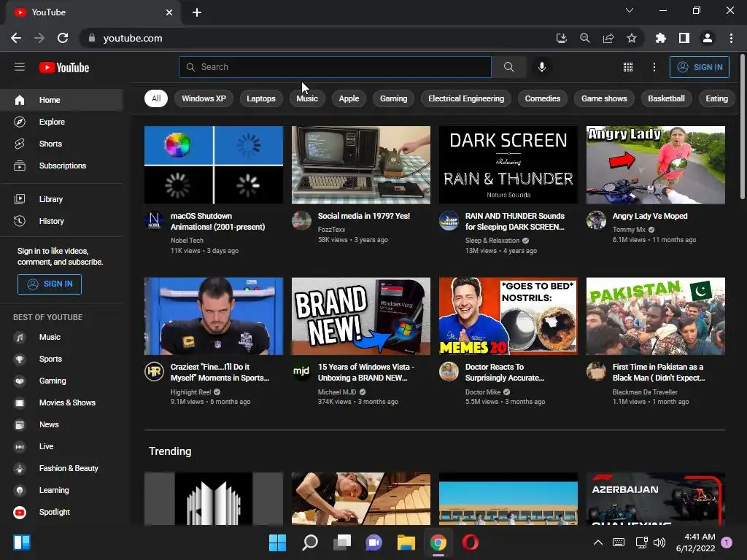The image size is (747, 560).
Task: Open the YouTube apps grid
Action: coord(628,67)
